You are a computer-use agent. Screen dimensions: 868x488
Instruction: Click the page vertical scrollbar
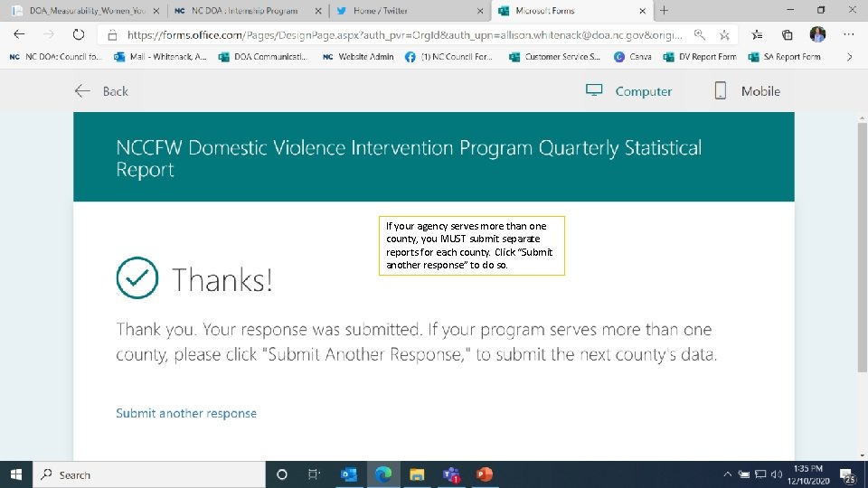coord(862,247)
